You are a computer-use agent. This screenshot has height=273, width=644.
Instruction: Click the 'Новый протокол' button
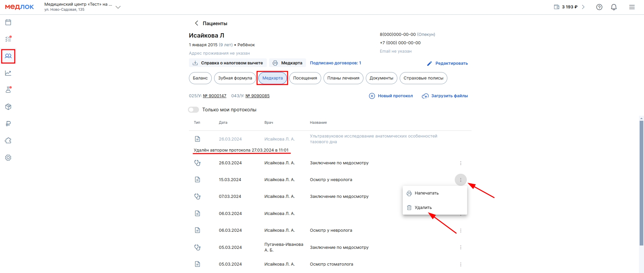point(391,96)
